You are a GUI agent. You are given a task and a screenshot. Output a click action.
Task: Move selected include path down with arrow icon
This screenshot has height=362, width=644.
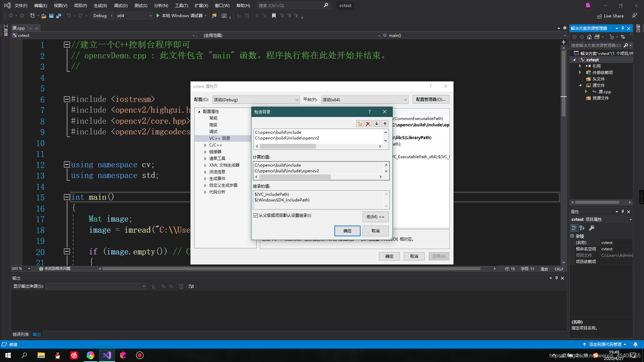coord(377,124)
